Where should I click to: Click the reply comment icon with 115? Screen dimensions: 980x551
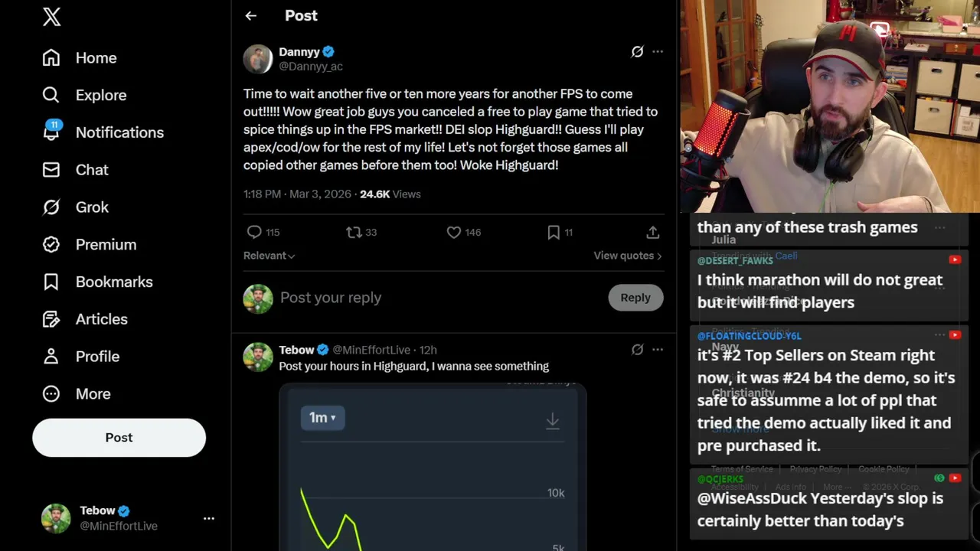click(x=254, y=232)
